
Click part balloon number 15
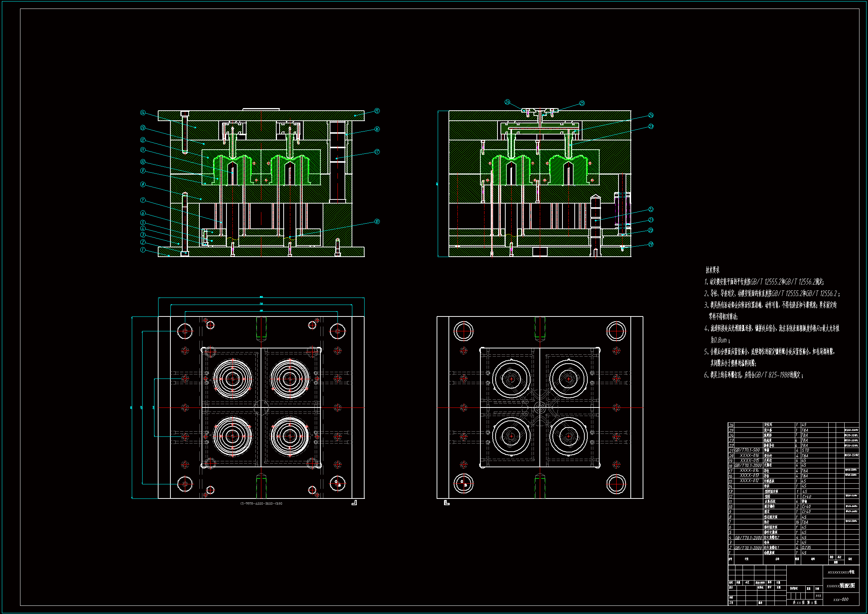[x=377, y=111]
